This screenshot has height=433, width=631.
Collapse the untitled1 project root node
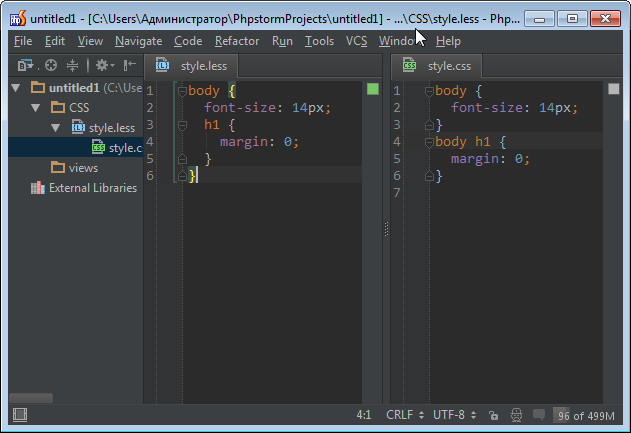pyautogui.click(x=16, y=88)
